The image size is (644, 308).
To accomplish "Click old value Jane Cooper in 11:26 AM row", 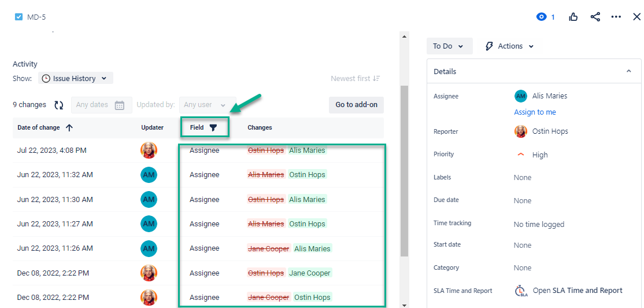I will [269, 248].
